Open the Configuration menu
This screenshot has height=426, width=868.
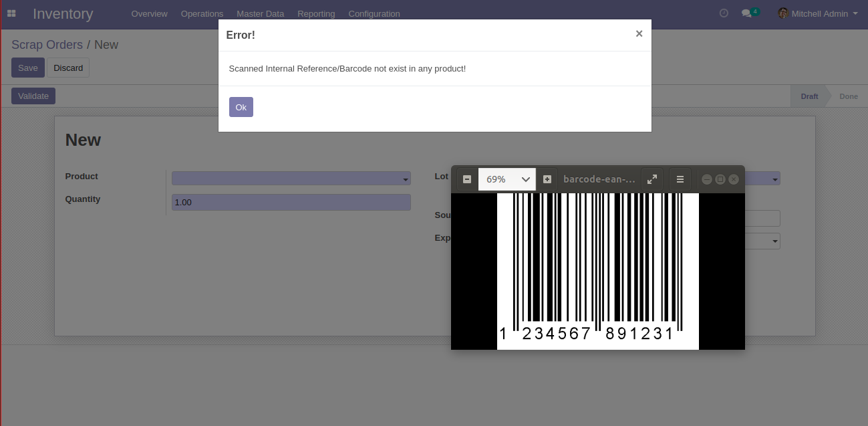[x=374, y=13]
